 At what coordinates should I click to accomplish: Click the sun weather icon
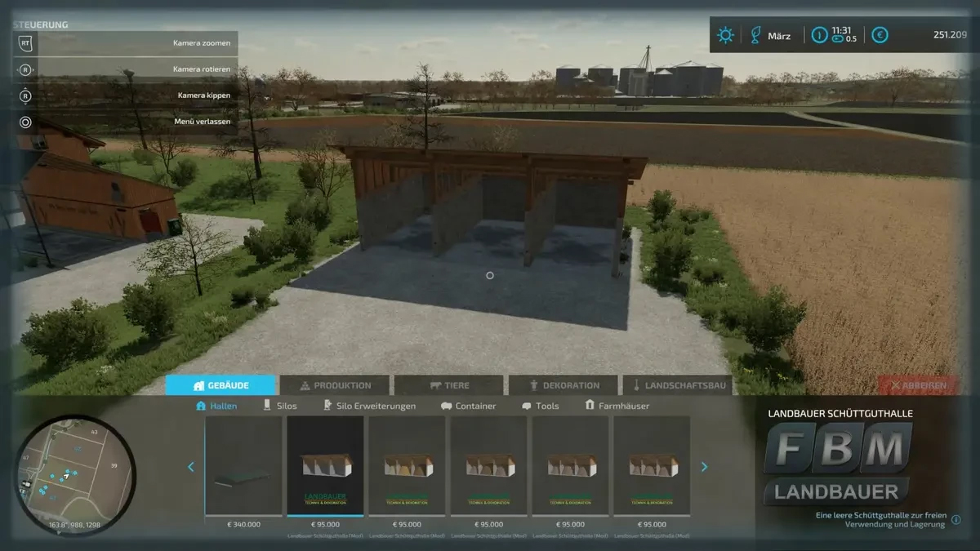[x=724, y=35]
